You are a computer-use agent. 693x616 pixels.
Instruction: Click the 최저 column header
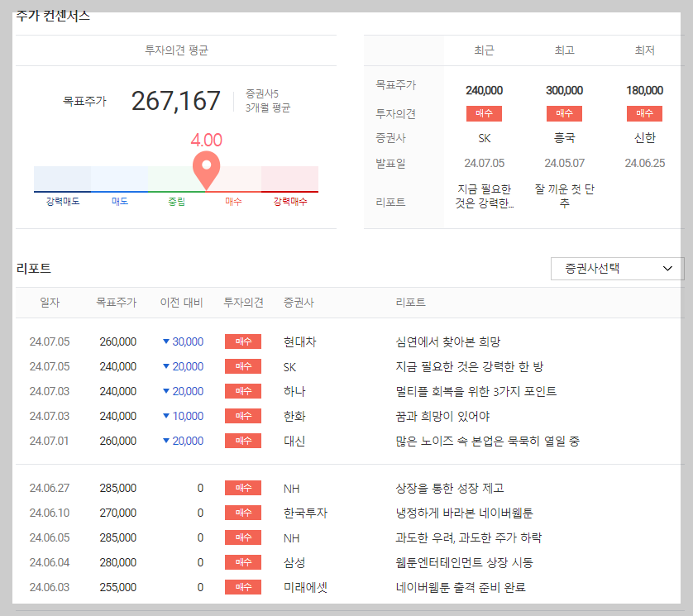click(644, 50)
